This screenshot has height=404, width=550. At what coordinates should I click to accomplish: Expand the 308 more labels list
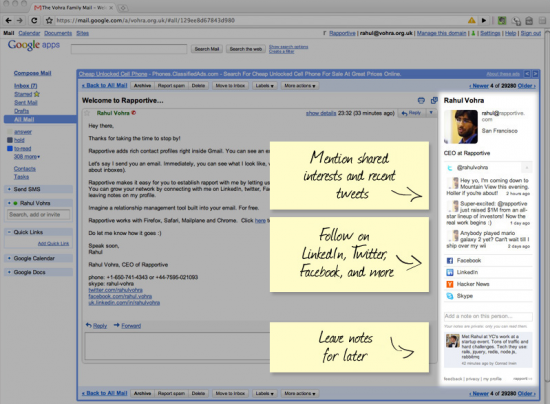tap(27, 157)
